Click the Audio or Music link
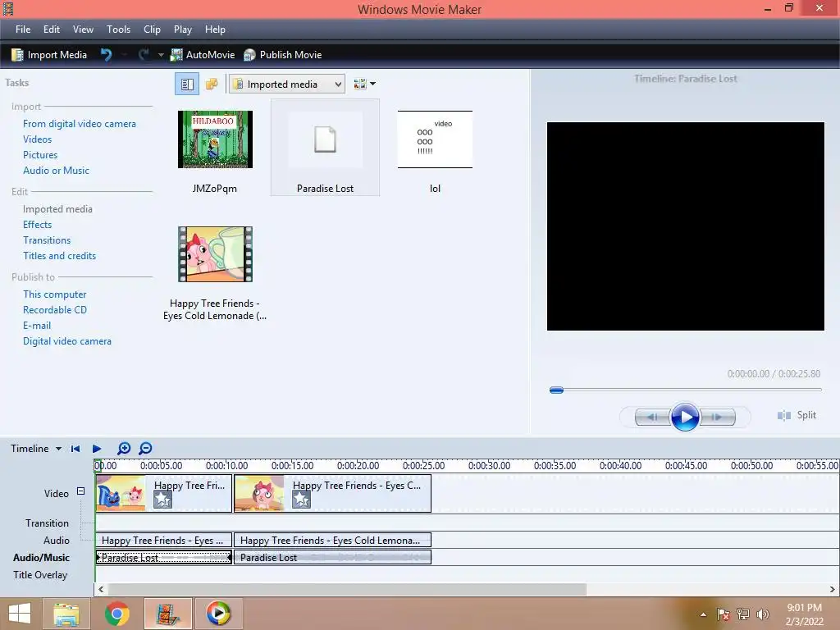Viewport: 840px width, 630px height. tap(57, 171)
